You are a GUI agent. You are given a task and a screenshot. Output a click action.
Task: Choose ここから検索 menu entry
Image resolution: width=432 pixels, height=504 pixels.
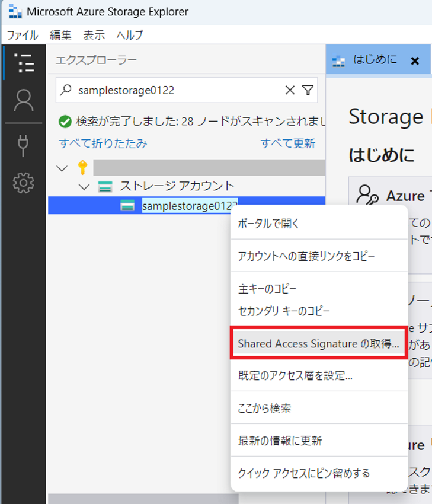tap(319, 408)
